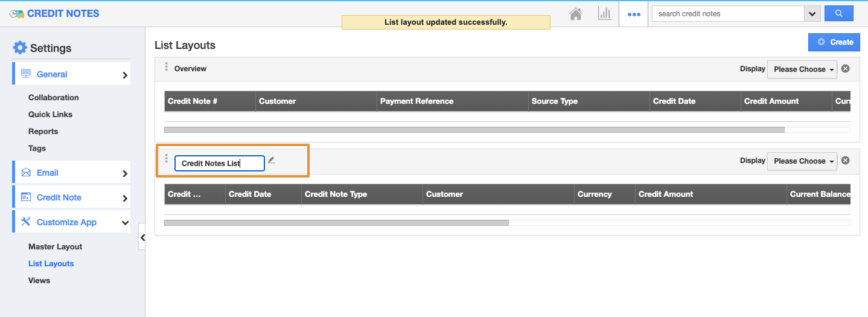Open the Overview Display dropdown

tap(802, 69)
